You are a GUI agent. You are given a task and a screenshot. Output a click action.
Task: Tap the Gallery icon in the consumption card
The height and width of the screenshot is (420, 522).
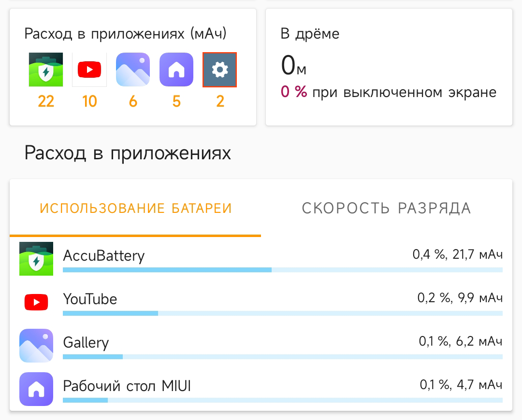[x=132, y=70]
